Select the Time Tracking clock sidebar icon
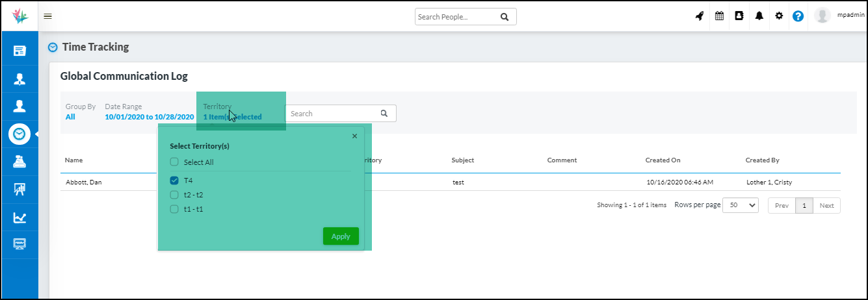Screen dimensions: 868x300 point(20,134)
